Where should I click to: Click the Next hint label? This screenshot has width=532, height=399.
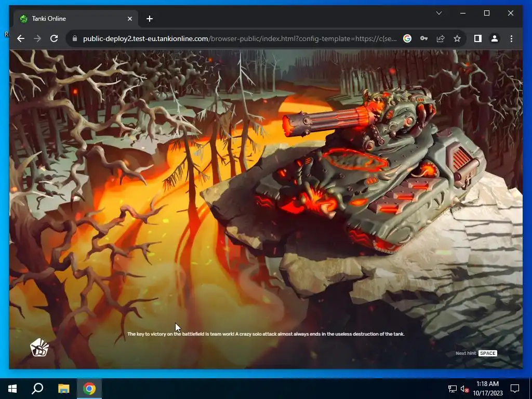(465, 353)
